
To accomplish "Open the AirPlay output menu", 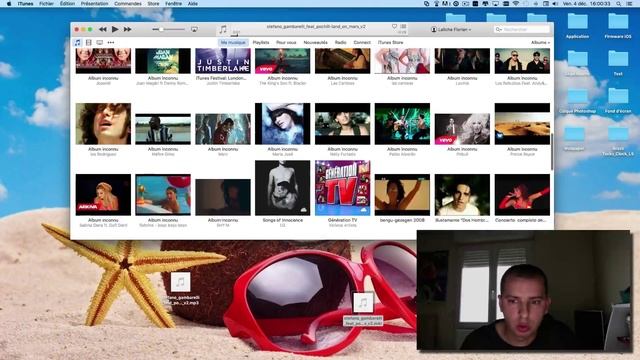I will 194,29.
